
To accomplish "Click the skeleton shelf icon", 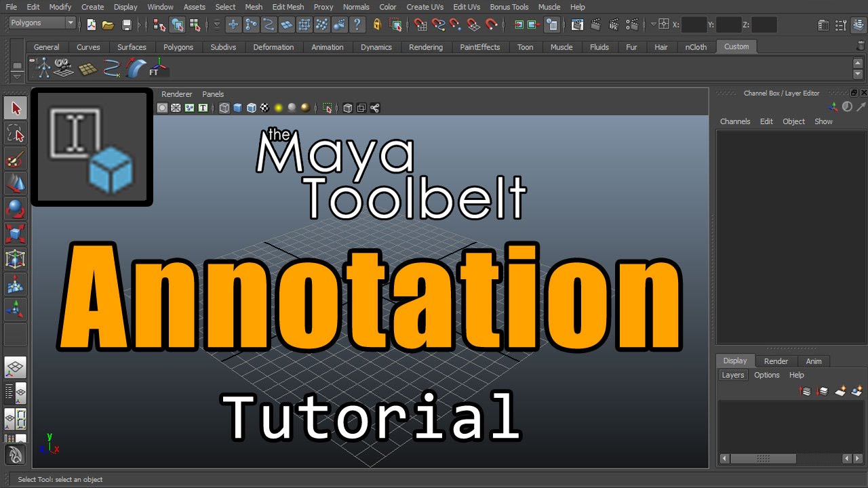I will pyautogui.click(x=43, y=67).
